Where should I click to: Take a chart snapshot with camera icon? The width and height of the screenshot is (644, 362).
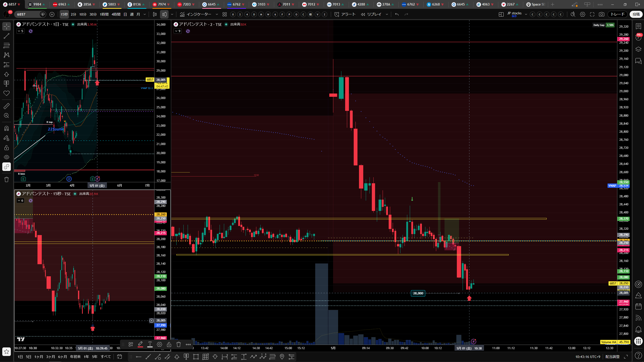coord(601,14)
